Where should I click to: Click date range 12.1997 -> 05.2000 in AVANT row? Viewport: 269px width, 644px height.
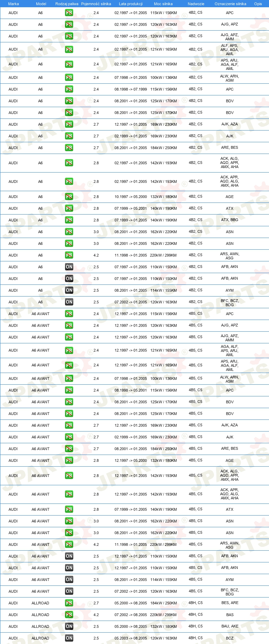pyautogui.click(x=131, y=460)
